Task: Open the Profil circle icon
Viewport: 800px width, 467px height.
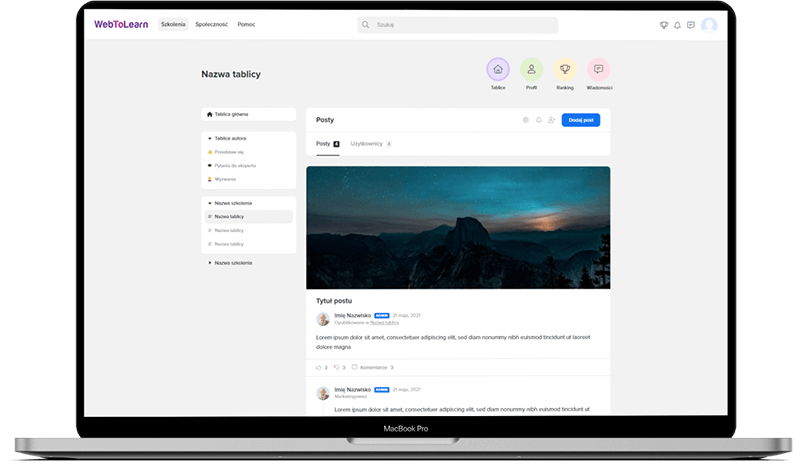Action: [532, 69]
